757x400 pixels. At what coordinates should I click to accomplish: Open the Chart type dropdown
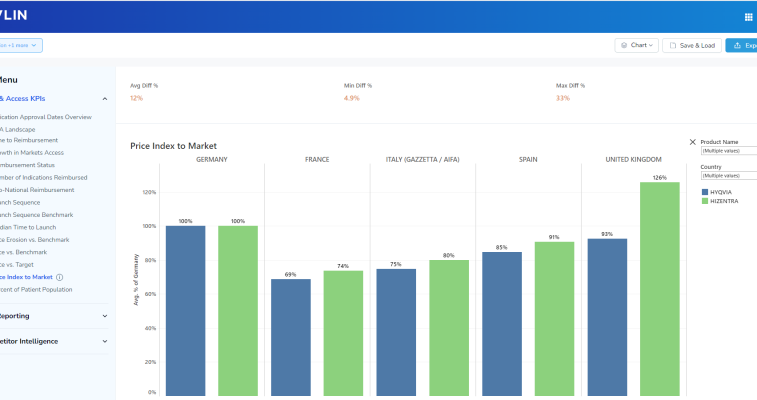pyautogui.click(x=637, y=45)
